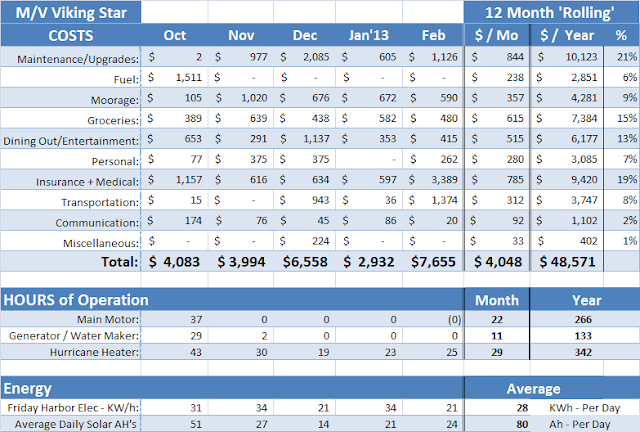Select the Ah - Per Day unit label
This screenshot has width=640, height=432.
click(x=580, y=424)
